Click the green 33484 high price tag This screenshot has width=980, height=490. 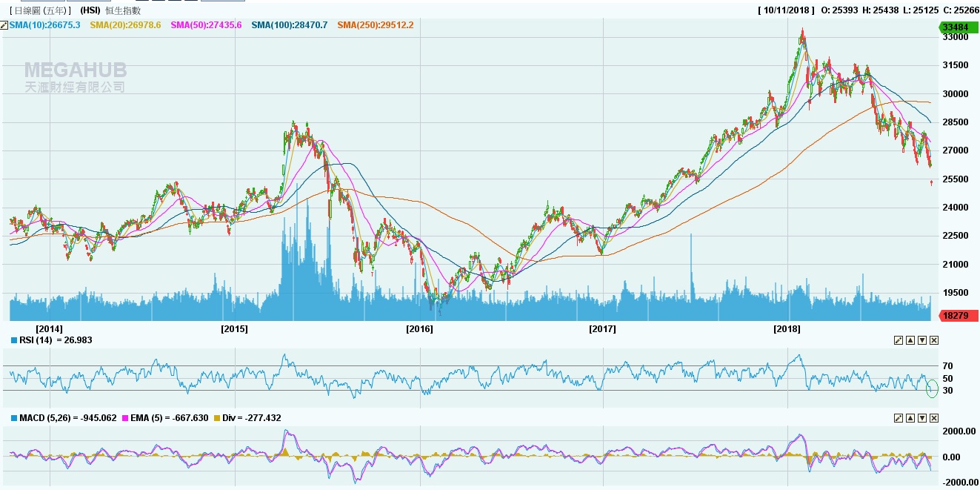click(959, 27)
